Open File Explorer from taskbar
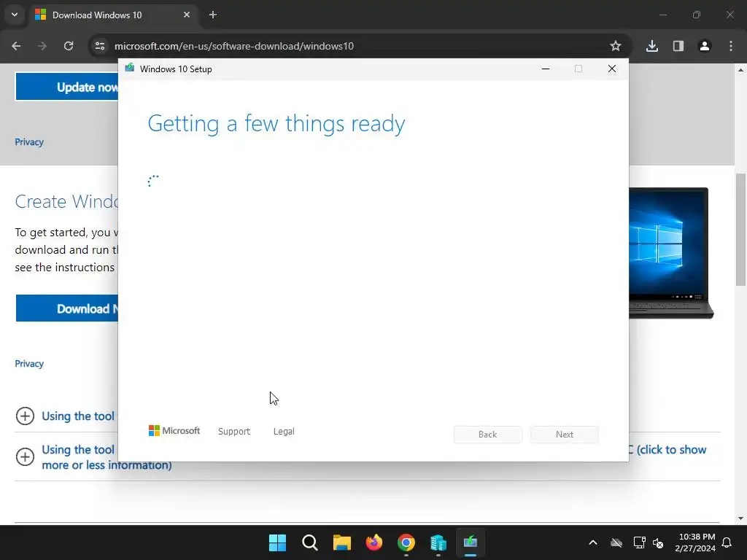Image resolution: width=747 pixels, height=560 pixels. click(342, 542)
